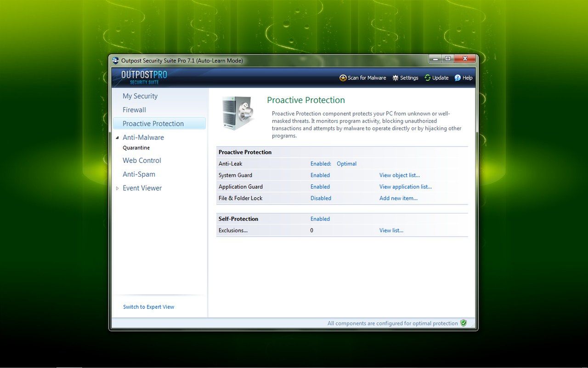The width and height of the screenshot is (588, 368).
Task: Click the Scan for Malware icon
Action: 343,78
